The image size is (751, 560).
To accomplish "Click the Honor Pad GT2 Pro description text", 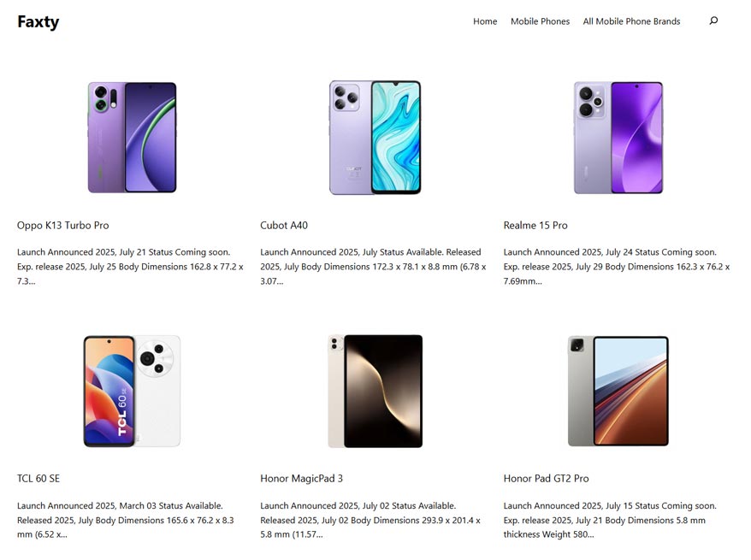I will (610, 520).
